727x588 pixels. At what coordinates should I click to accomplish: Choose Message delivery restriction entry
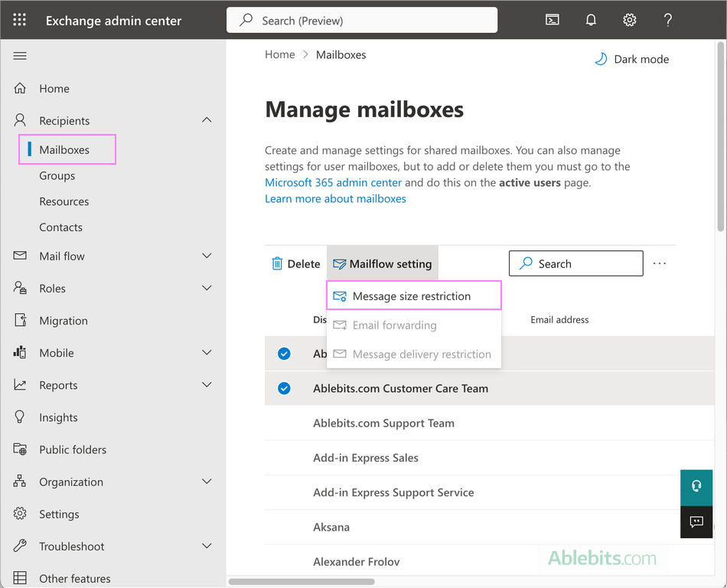(x=414, y=354)
